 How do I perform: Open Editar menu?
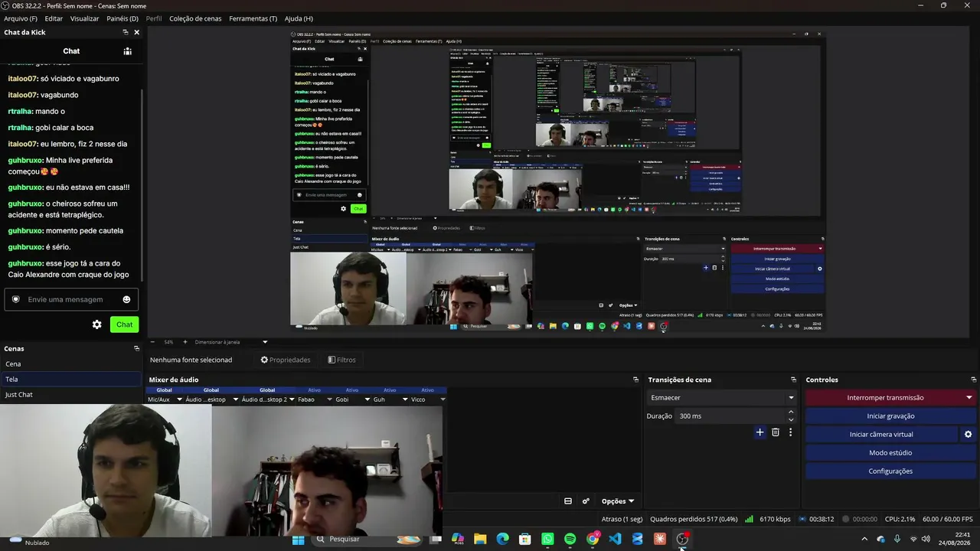pos(54,18)
